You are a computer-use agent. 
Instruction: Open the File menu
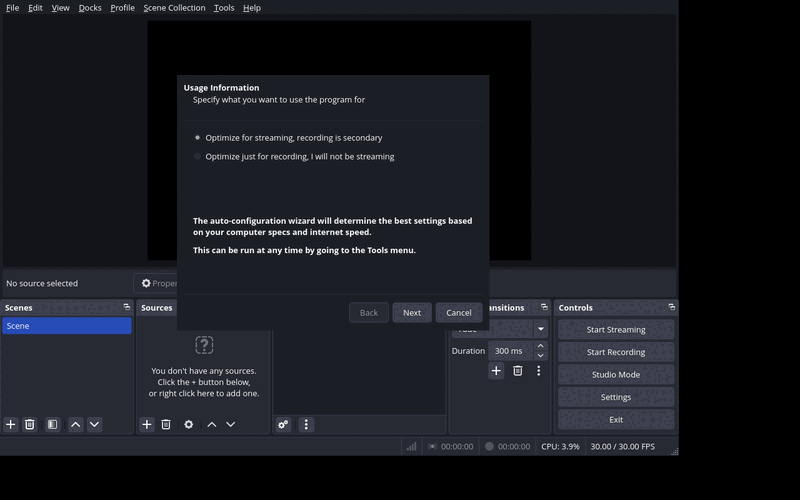coord(12,8)
